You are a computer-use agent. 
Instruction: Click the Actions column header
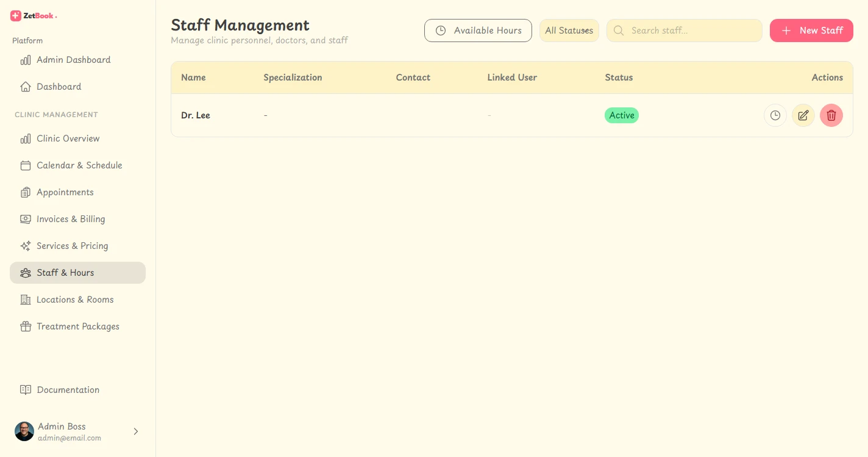coord(827,77)
